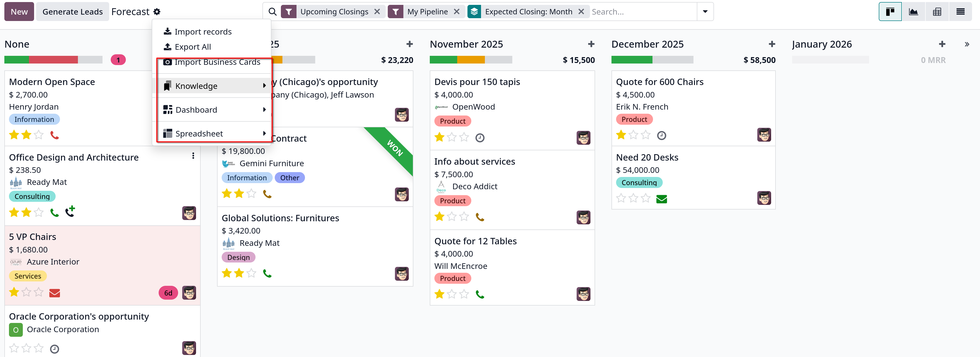Click salesperson avatar on Need 20 Desks
This screenshot has height=357, width=980.
pyautogui.click(x=764, y=198)
